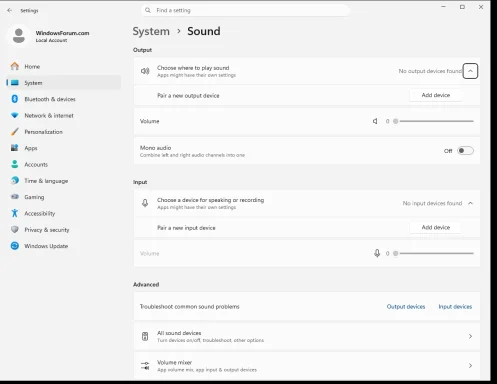Viewport: 497px width, 384px height.
Task: Click the Volume mixer sliders icon
Action: pyautogui.click(x=145, y=366)
